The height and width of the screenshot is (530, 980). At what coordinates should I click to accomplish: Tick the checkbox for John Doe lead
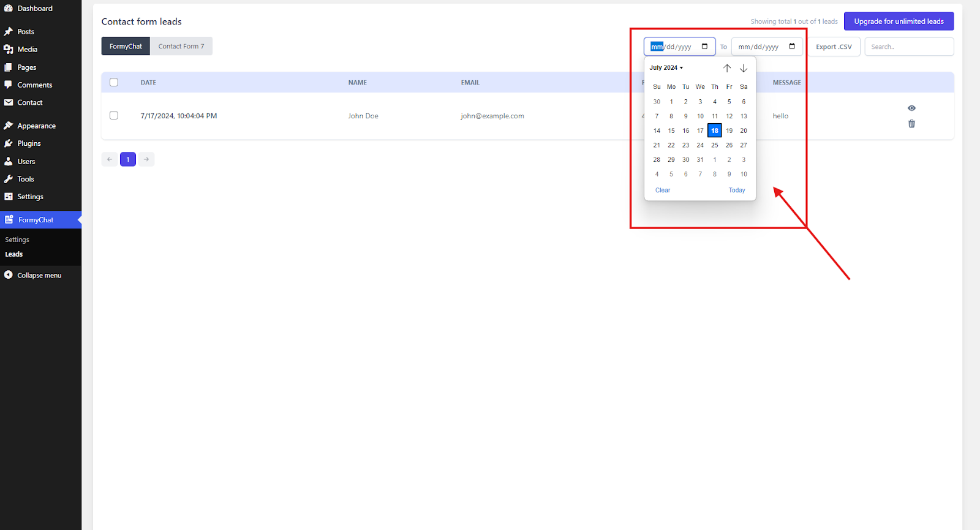[x=114, y=116]
